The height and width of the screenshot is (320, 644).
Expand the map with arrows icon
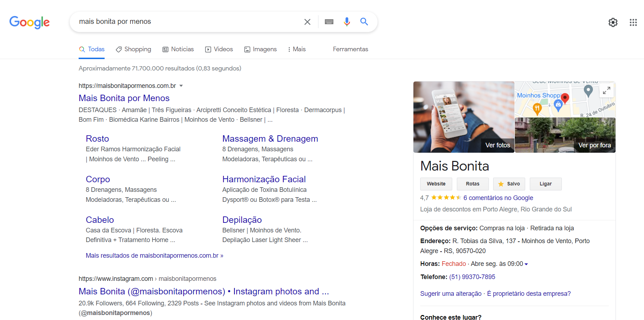click(x=607, y=90)
